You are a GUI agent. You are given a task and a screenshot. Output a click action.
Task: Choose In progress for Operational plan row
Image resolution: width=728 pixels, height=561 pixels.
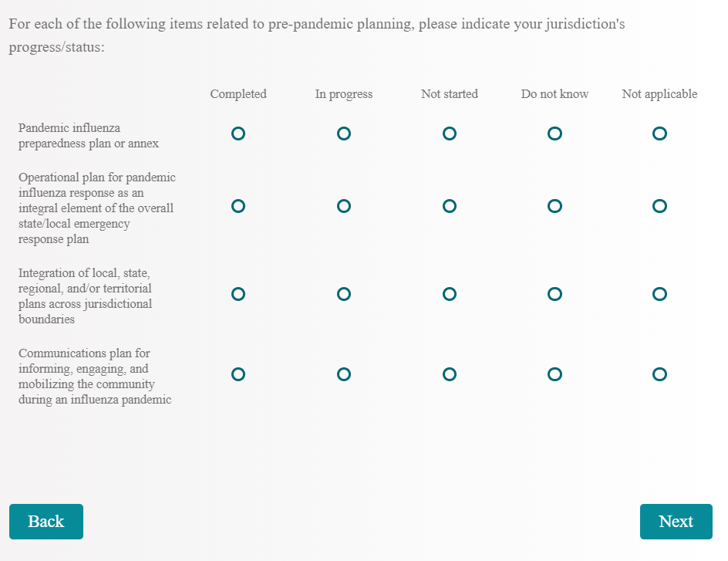344,206
